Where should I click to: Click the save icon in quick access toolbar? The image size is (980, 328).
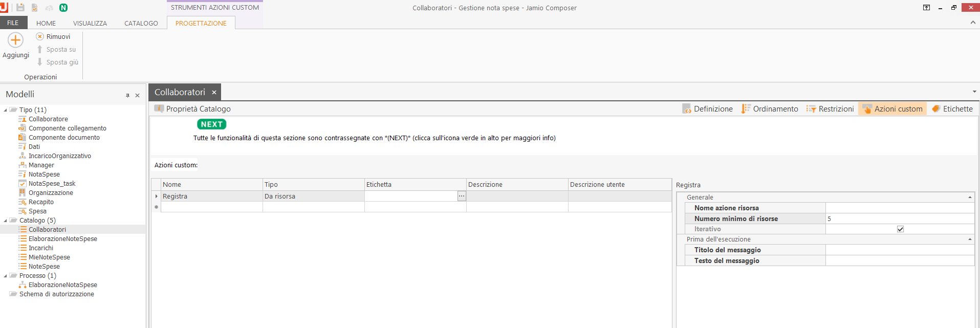[20, 8]
